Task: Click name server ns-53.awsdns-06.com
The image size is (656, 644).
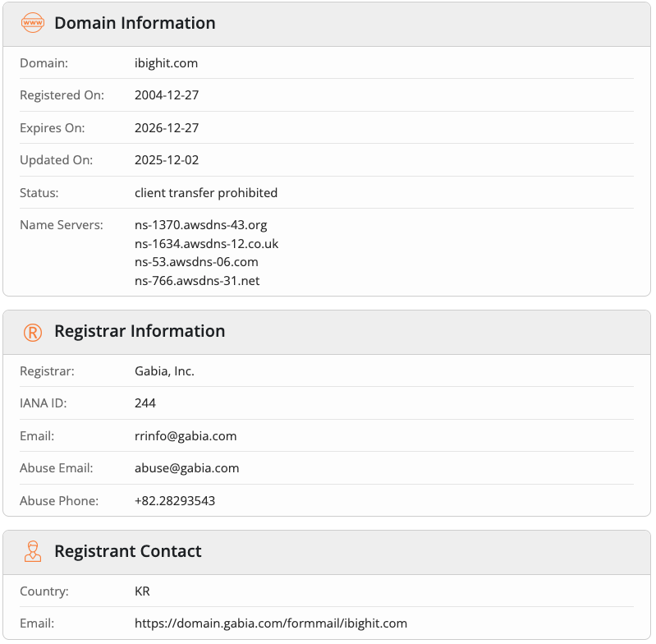Action: [196, 262]
